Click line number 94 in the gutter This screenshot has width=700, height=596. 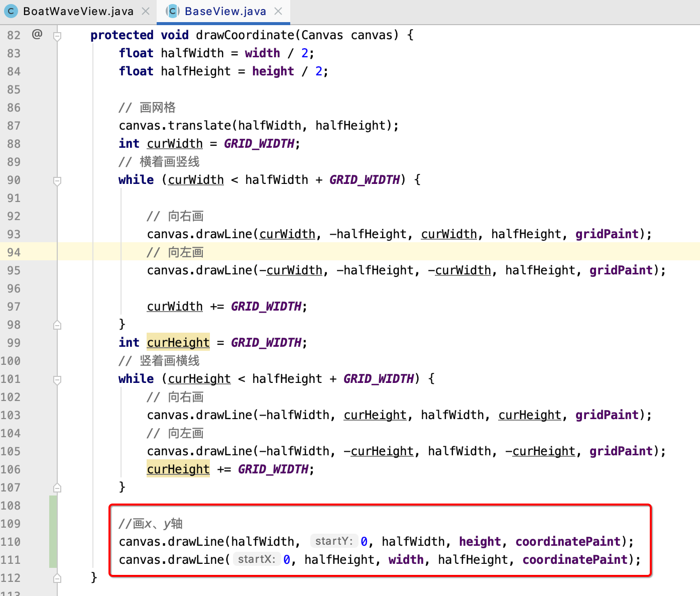pyautogui.click(x=14, y=252)
